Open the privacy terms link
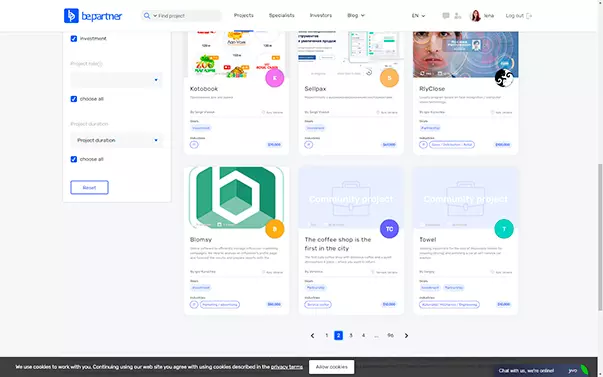The image size is (603, 377). [x=287, y=367]
